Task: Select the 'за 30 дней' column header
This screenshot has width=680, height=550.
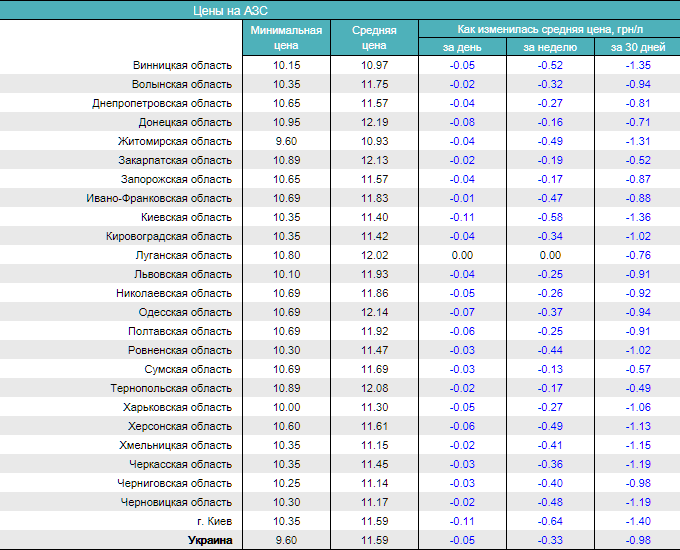Action: tap(637, 47)
